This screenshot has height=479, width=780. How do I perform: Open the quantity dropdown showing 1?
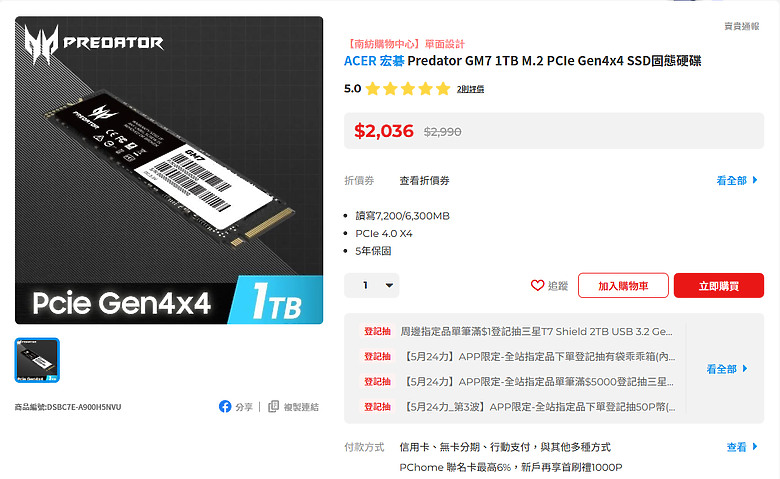pyautogui.click(x=372, y=286)
